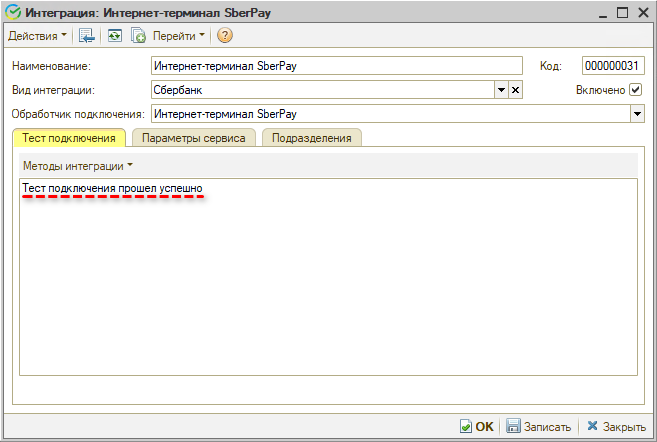This screenshot has height=442, width=657.
Task: Click the Наименование input field
Action: pyautogui.click(x=336, y=66)
